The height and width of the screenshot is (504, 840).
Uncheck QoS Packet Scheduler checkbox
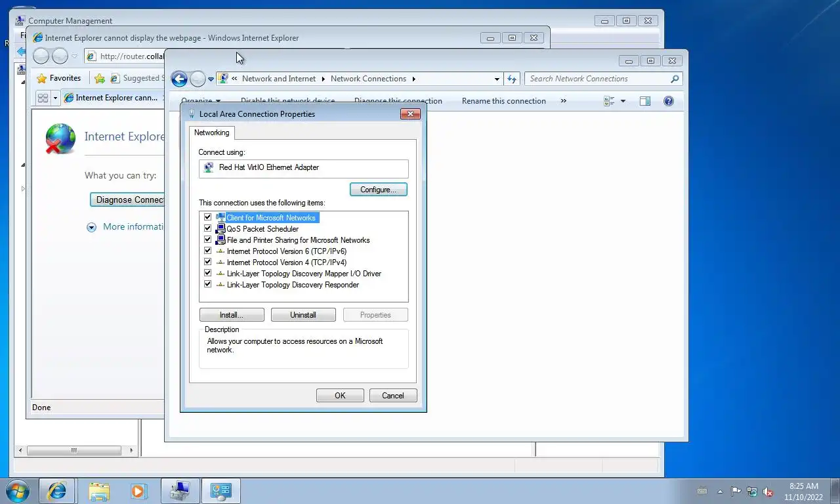click(x=208, y=228)
